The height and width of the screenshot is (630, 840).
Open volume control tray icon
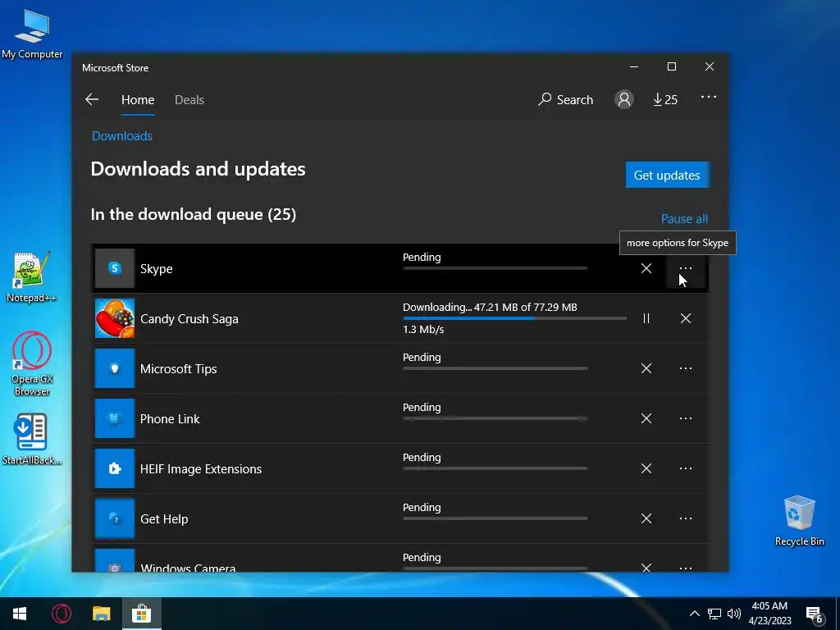point(734,614)
